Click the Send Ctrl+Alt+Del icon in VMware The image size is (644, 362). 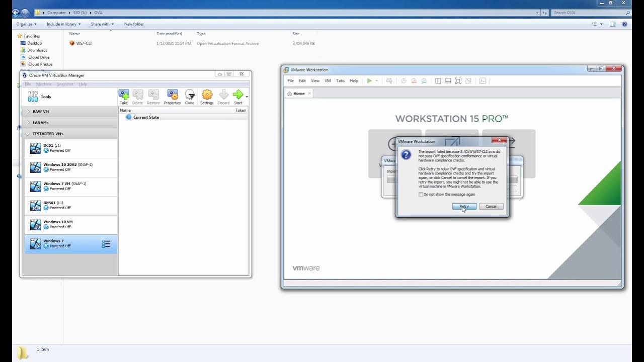click(389, 80)
